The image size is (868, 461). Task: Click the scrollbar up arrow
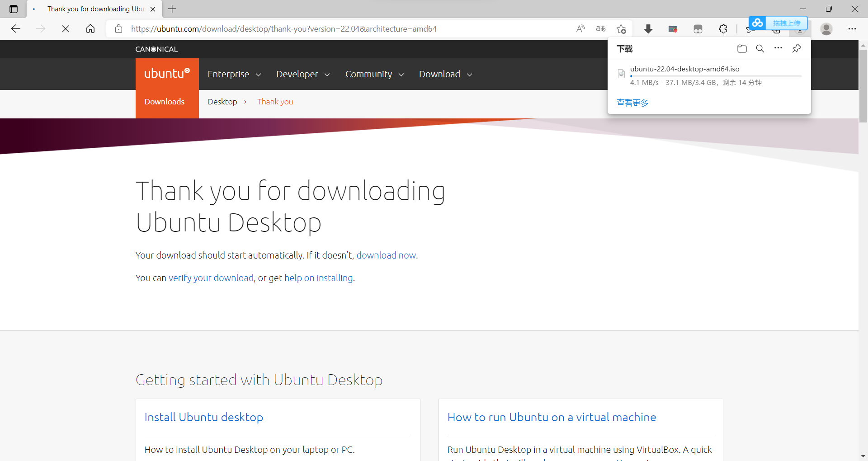coord(863,45)
